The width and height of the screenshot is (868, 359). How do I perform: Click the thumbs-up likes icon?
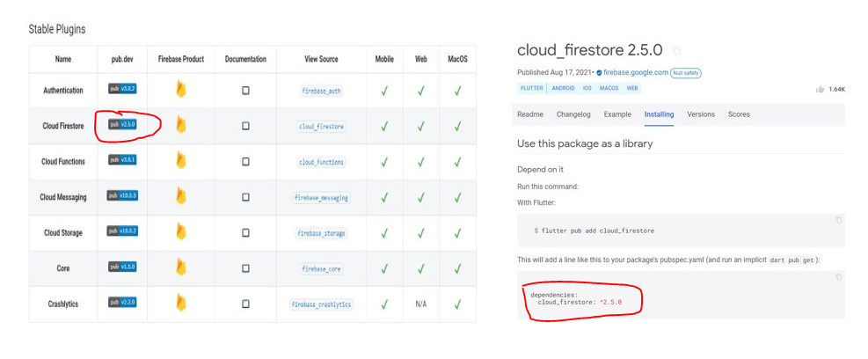point(821,89)
